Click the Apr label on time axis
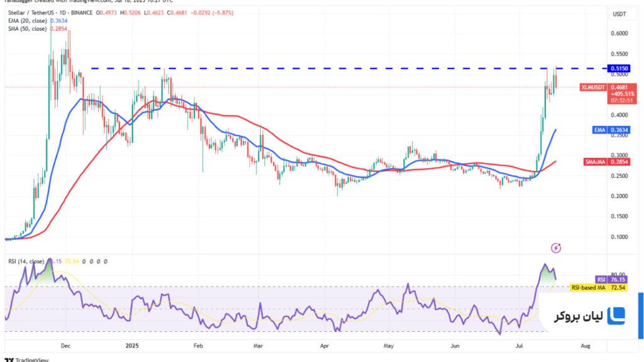The width and height of the screenshot is (644, 362). (x=325, y=346)
